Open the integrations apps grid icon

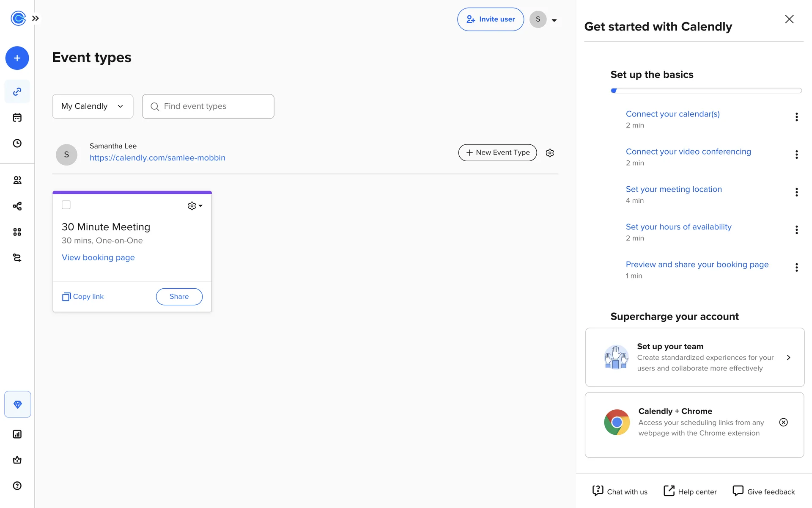click(17, 232)
